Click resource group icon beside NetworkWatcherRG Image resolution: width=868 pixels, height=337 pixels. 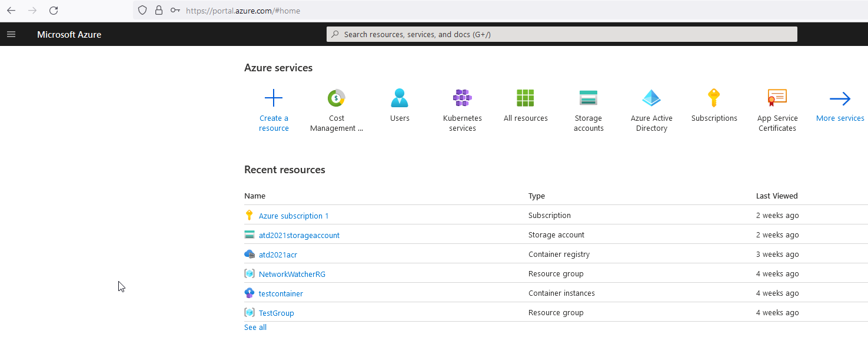pyautogui.click(x=250, y=273)
